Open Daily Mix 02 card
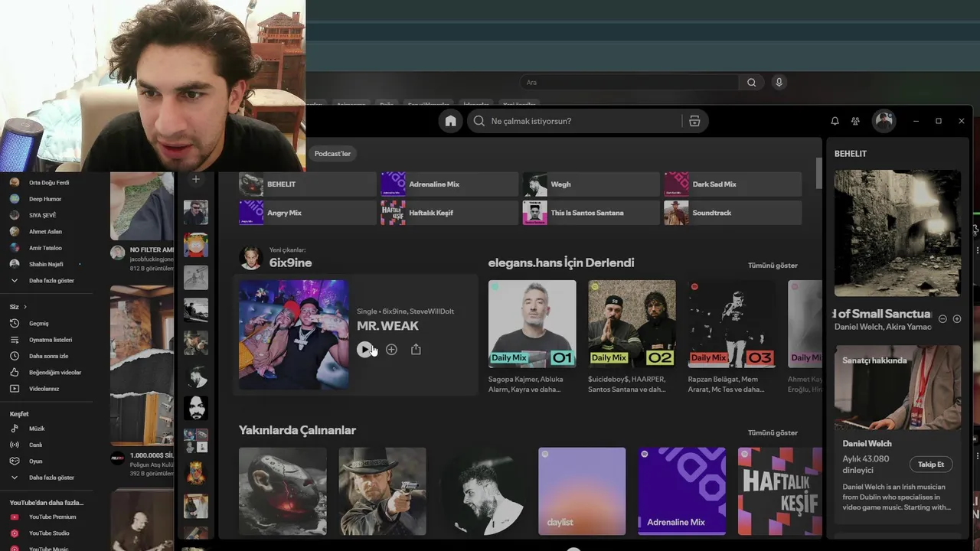 click(632, 337)
